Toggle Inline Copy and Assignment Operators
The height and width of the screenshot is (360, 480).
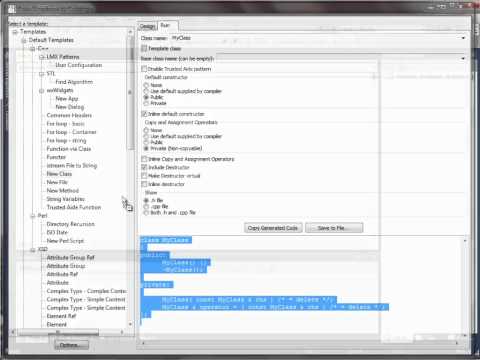144,159
